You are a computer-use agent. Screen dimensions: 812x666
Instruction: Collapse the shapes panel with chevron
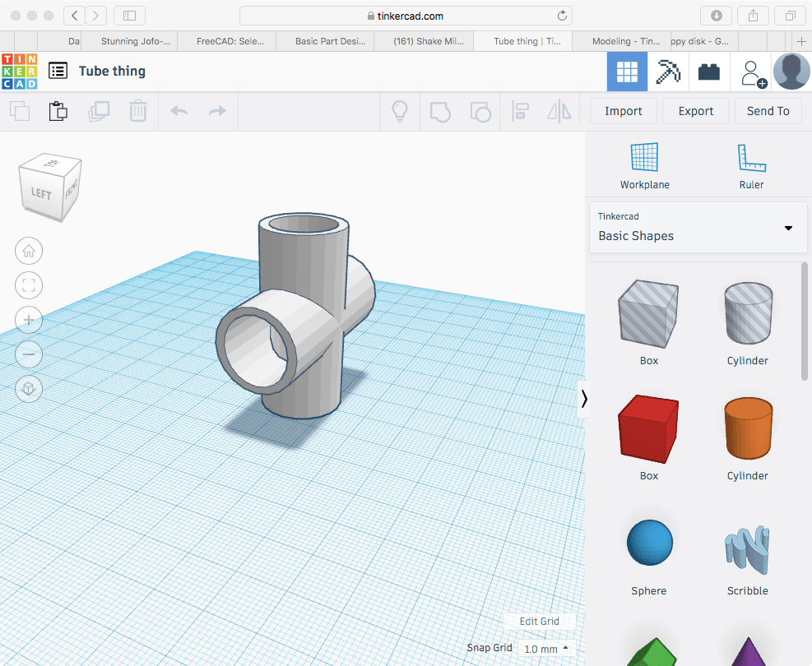(x=584, y=399)
